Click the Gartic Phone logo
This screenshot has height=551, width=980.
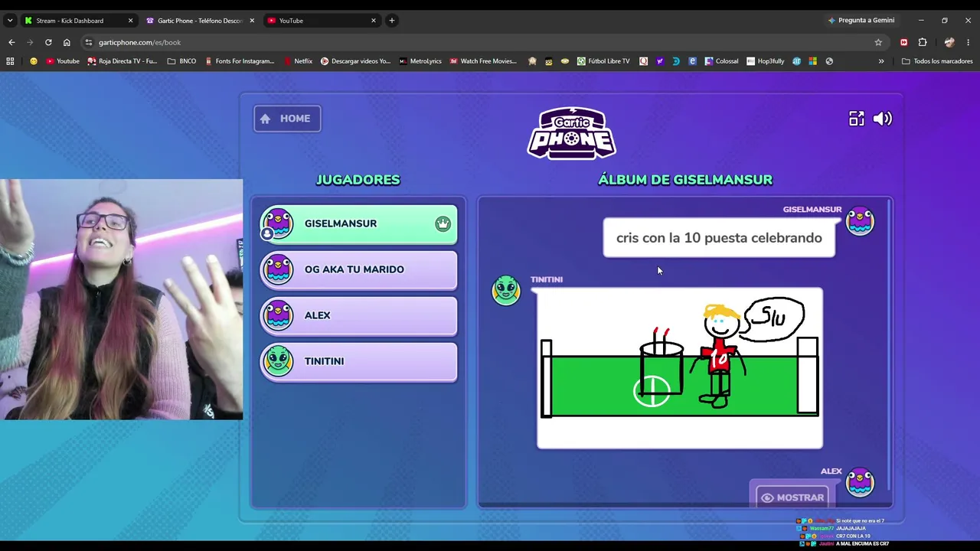coord(571,133)
